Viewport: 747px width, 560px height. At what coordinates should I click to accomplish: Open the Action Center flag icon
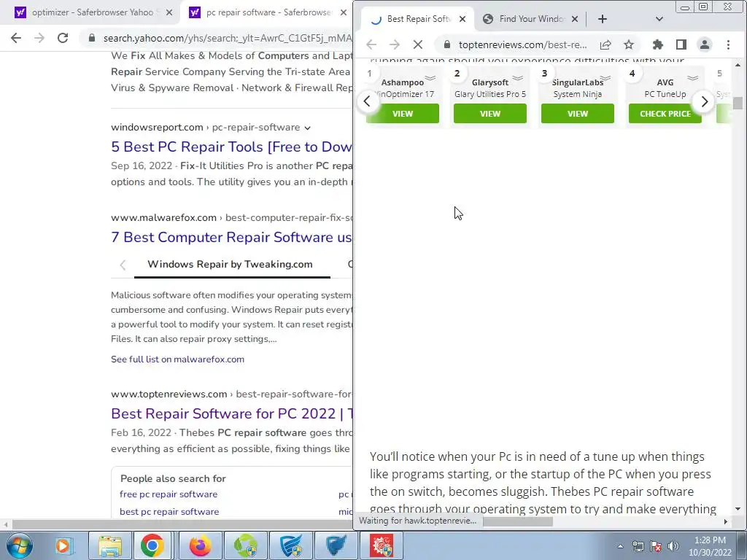656,546
